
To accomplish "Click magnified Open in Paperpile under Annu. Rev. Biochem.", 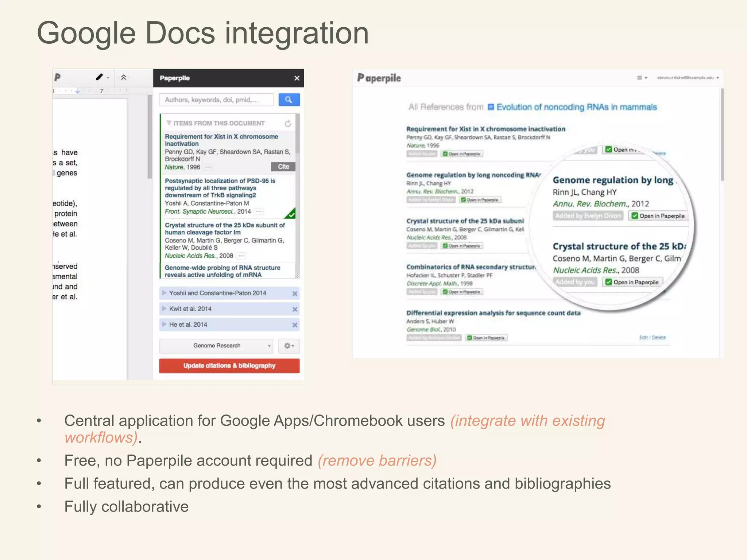I will (658, 216).
